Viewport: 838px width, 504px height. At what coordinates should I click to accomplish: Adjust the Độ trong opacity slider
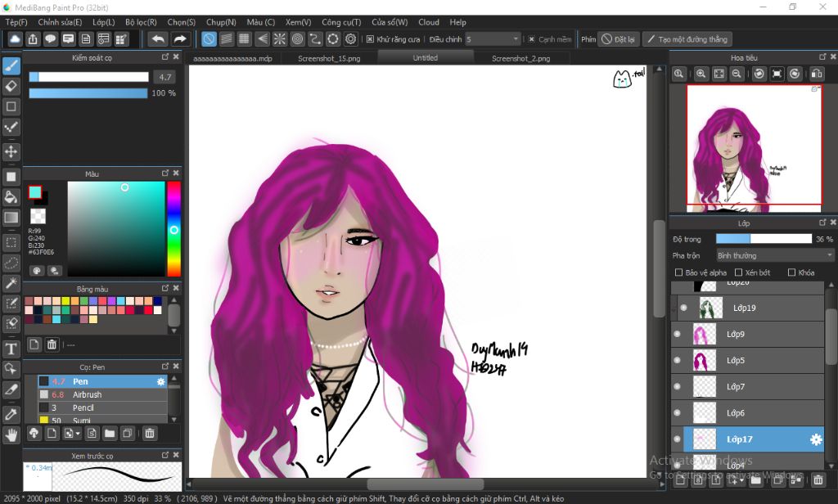(764, 239)
